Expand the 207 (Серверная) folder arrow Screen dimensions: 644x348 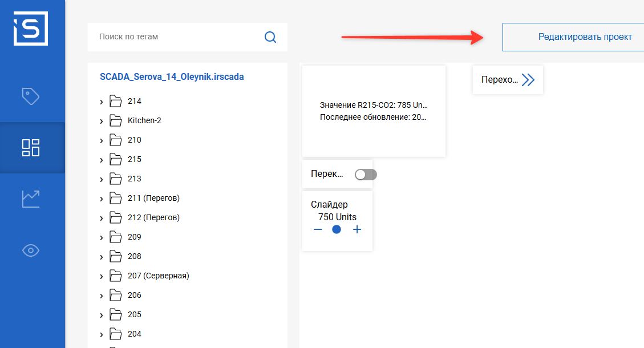coord(102,277)
